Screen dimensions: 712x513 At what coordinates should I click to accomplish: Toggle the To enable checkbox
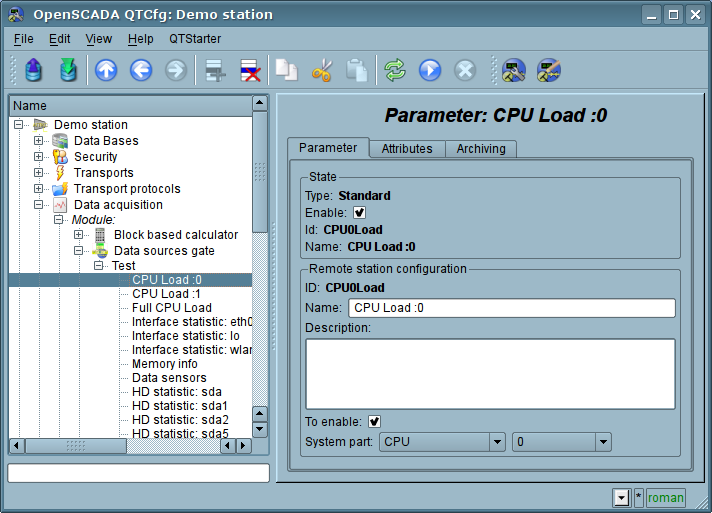[374, 421]
